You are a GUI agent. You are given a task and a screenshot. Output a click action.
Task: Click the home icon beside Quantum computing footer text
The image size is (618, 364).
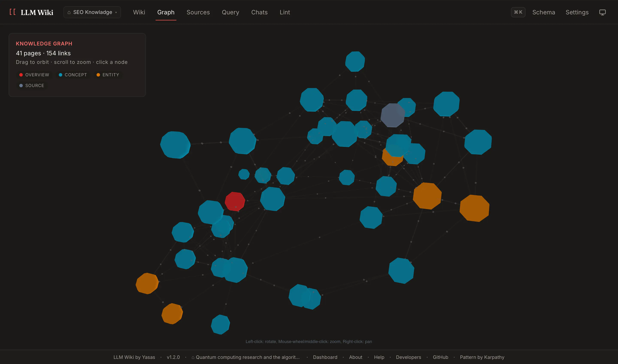point(193,357)
